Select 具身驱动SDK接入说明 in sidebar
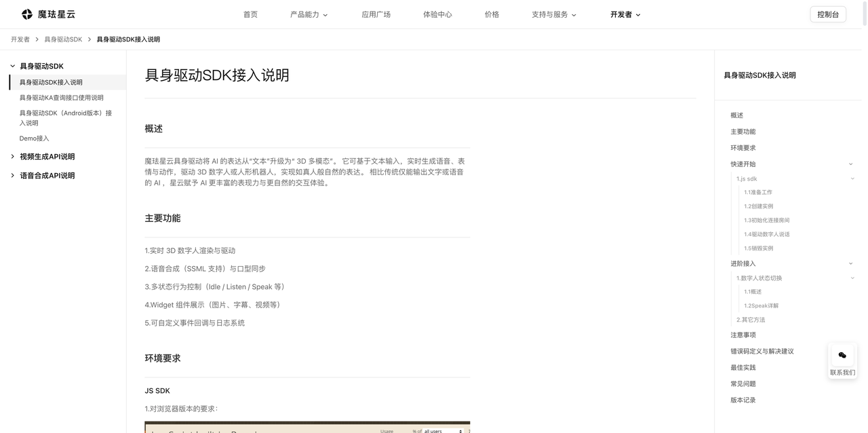Screen dimensions: 868x433 [x=68, y=82]
